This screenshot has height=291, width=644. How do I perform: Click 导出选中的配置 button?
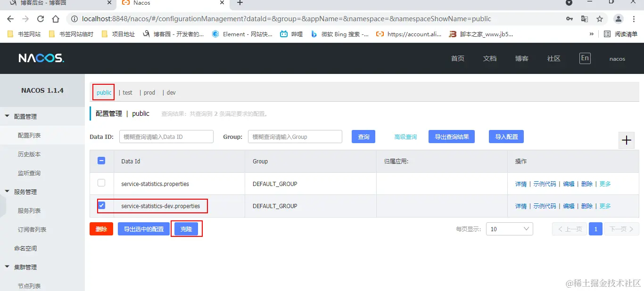click(144, 229)
